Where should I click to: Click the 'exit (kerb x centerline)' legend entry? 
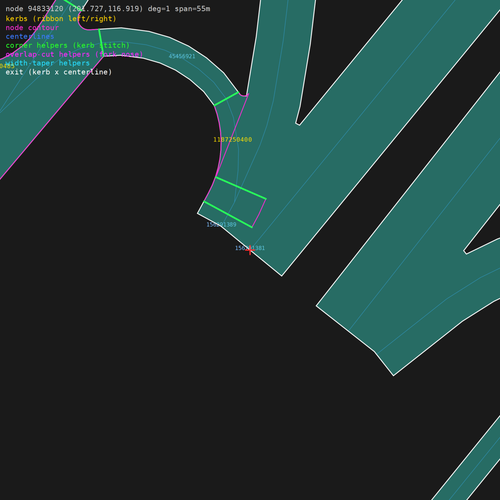[59, 72]
